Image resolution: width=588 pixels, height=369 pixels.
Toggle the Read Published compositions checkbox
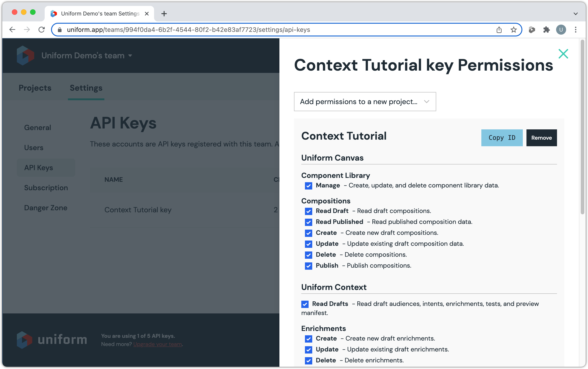click(308, 222)
